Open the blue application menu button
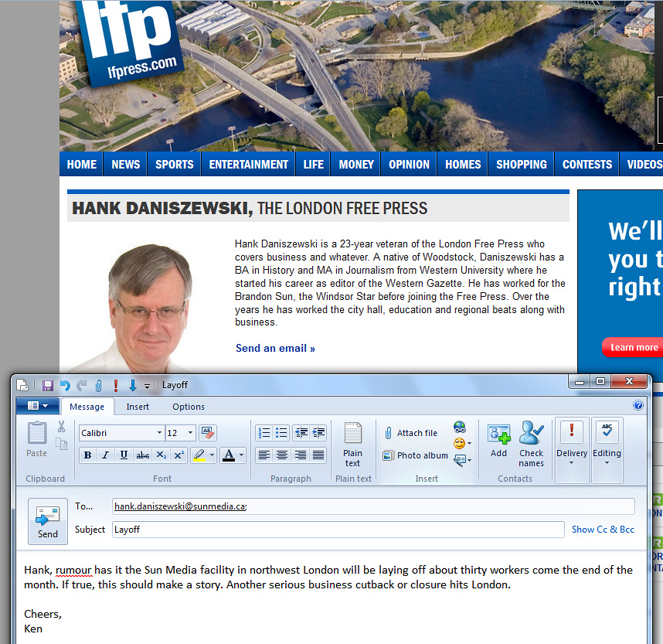This screenshot has width=663, height=644. point(37,406)
